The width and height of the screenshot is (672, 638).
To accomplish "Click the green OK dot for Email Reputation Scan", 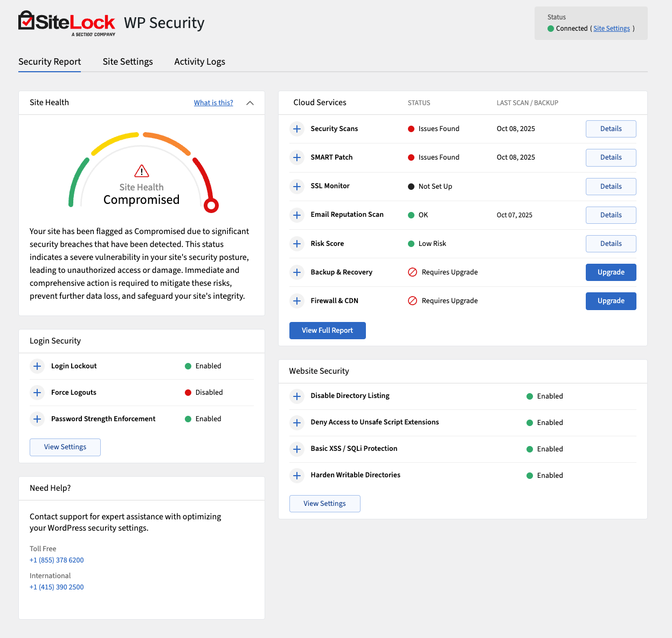I will [412, 215].
